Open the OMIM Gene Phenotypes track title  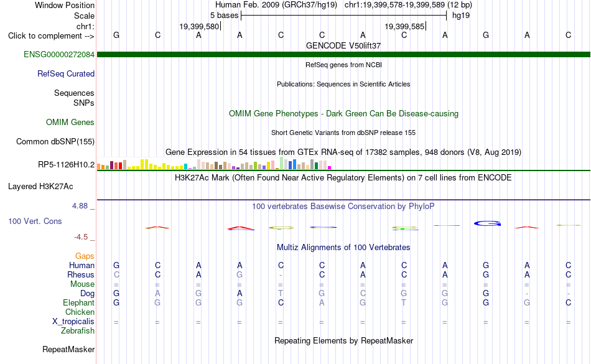pyautogui.click(x=343, y=113)
